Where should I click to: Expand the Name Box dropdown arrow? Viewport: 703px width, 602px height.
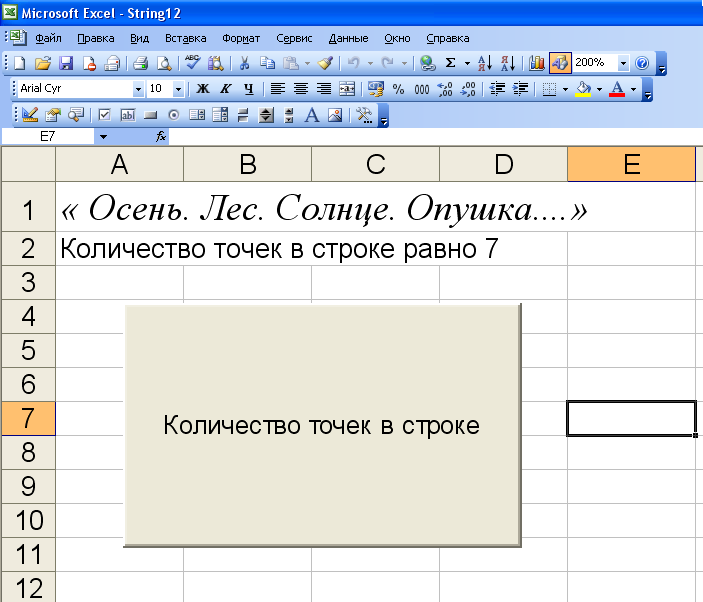103,137
